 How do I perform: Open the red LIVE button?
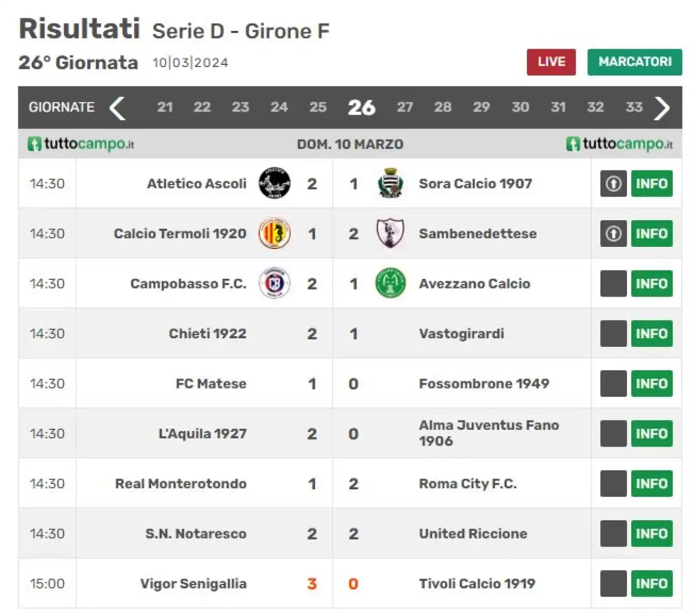click(x=551, y=62)
